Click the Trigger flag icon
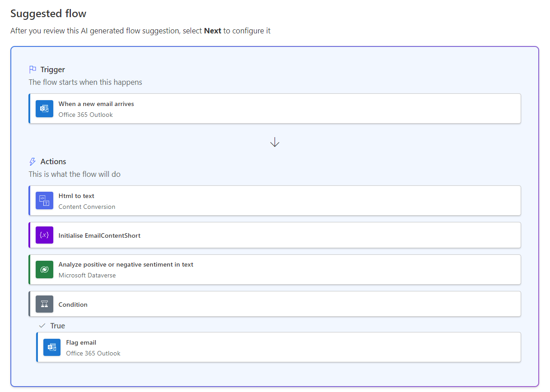This screenshot has height=392, width=550. [32, 69]
